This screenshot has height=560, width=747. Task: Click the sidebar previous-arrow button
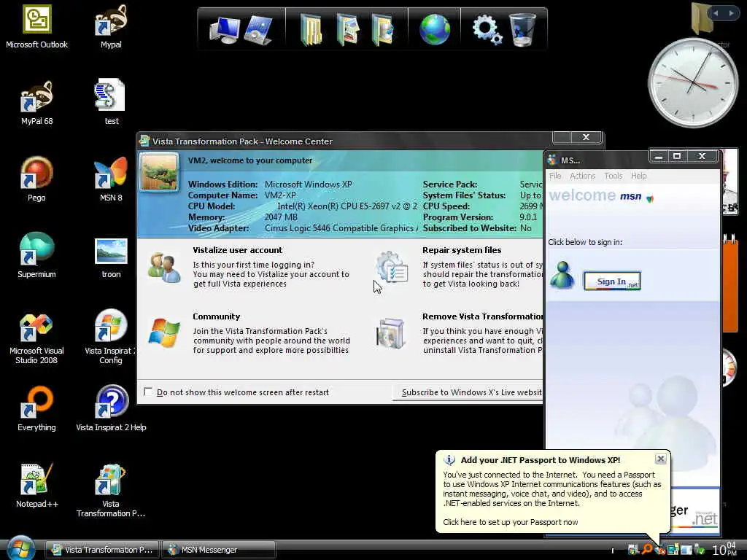coord(716,13)
